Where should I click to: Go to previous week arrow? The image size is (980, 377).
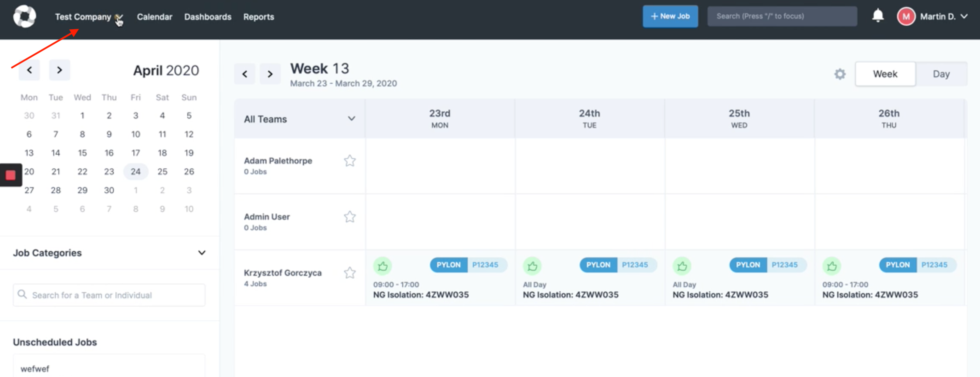pyautogui.click(x=245, y=74)
